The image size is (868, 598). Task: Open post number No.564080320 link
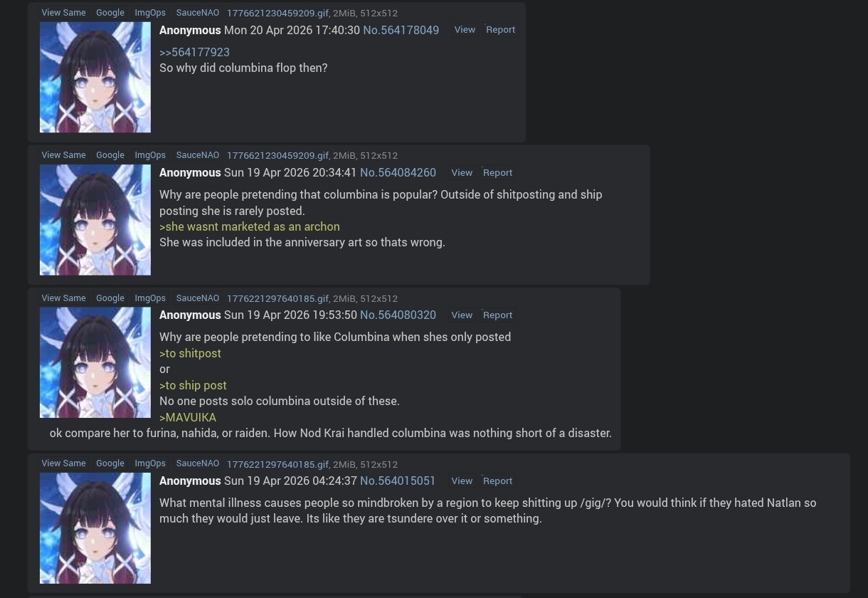398,315
